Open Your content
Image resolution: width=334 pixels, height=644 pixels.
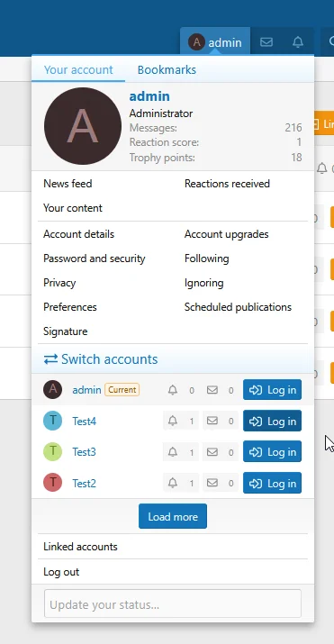coord(73,208)
